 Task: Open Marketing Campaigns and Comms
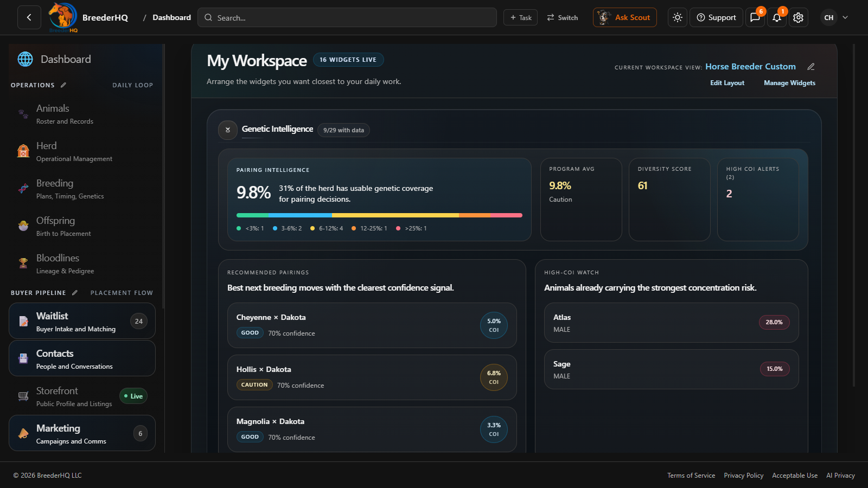click(x=82, y=433)
